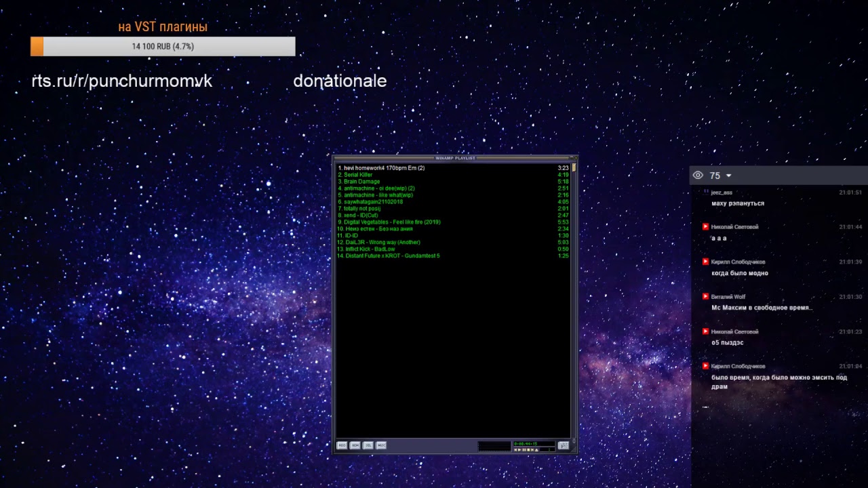Select track 7 totally not posij
The width and height of the screenshot is (868, 488).
coord(453,209)
